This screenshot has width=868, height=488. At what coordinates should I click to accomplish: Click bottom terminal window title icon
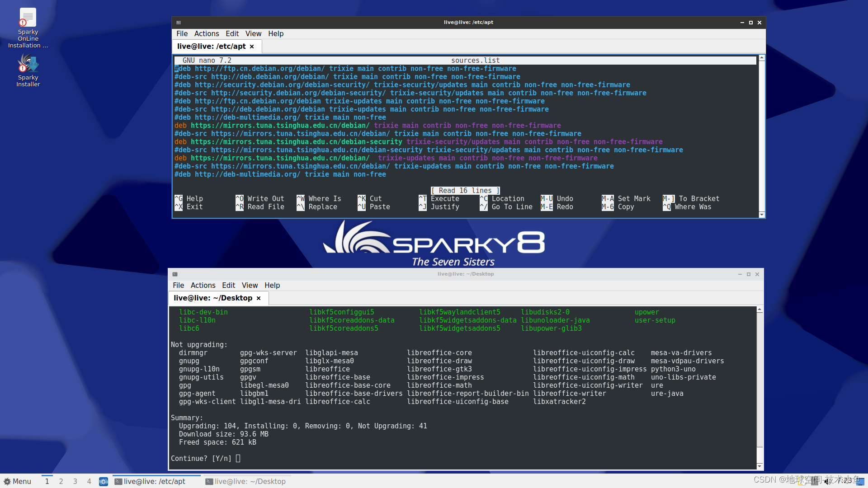[175, 274]
